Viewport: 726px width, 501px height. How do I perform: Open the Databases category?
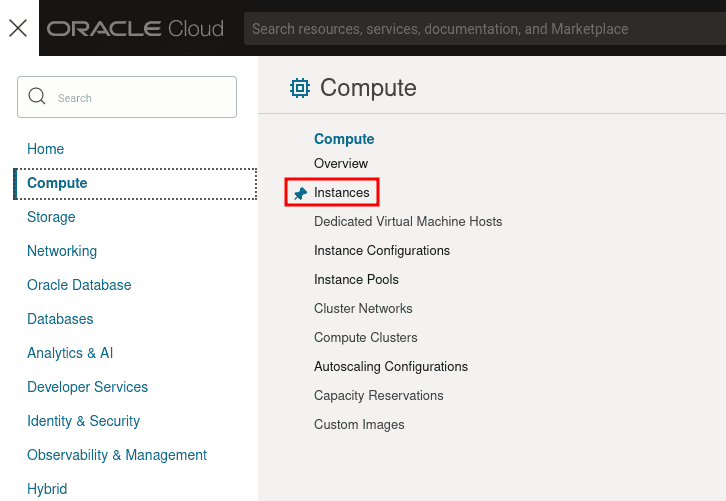(x=60, y=319)
